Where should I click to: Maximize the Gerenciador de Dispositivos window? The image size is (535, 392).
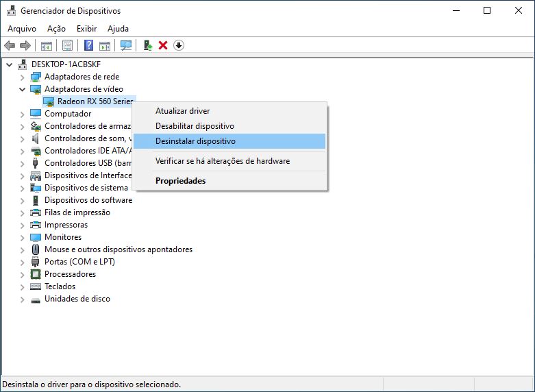(x=487, y=10)
